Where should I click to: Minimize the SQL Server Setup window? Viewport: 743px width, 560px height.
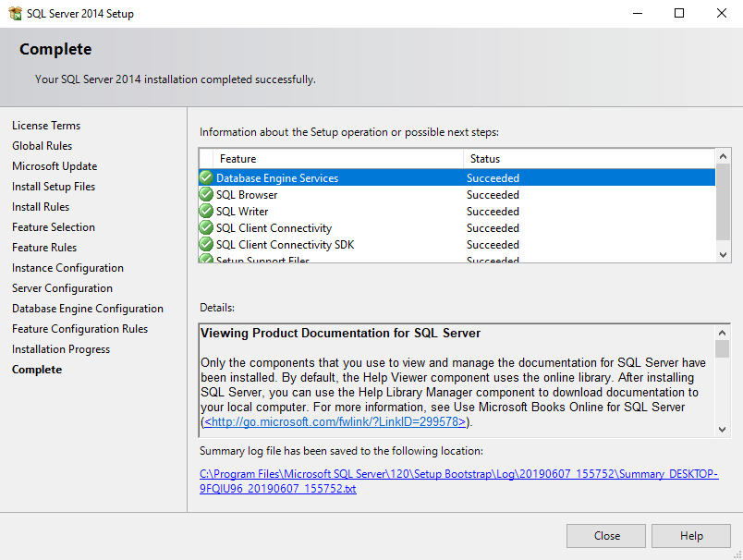[x=637, y=14]
